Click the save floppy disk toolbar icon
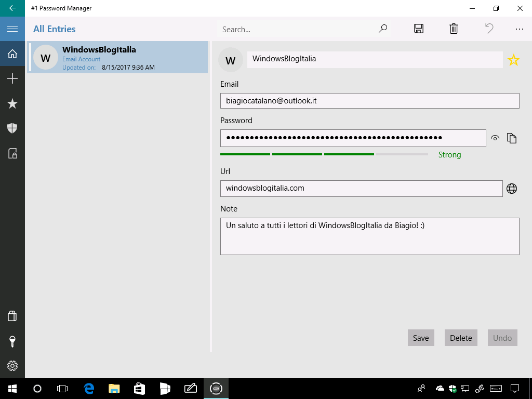The width and height of the screenshot is (532, 399). pyautogui.click(x=419, y=29)
